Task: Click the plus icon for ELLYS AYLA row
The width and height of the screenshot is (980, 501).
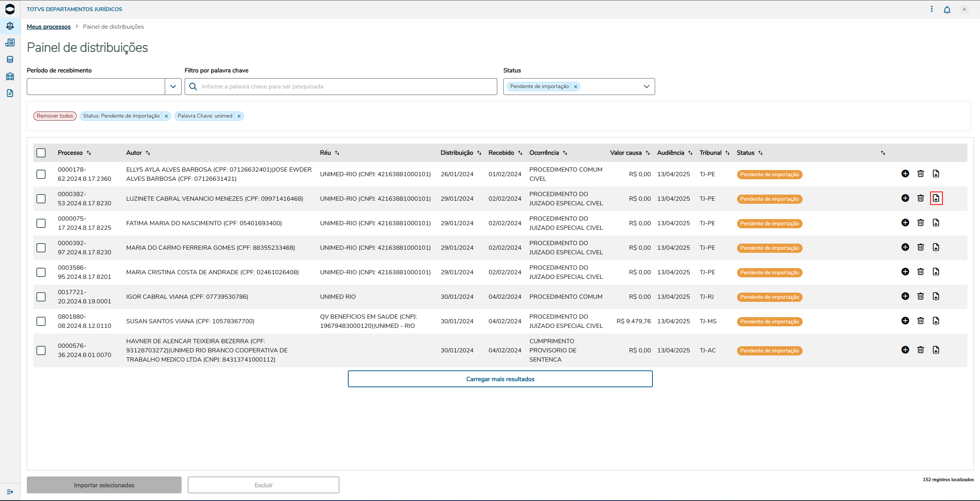Action: pos(905,174)
